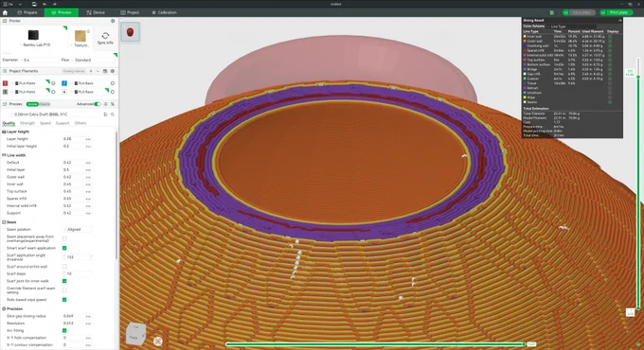Image resolution: width=644 pixels, height=350 pixels.
Task: Remove a filament with the minus icon
Action: [x=98, y=71]
